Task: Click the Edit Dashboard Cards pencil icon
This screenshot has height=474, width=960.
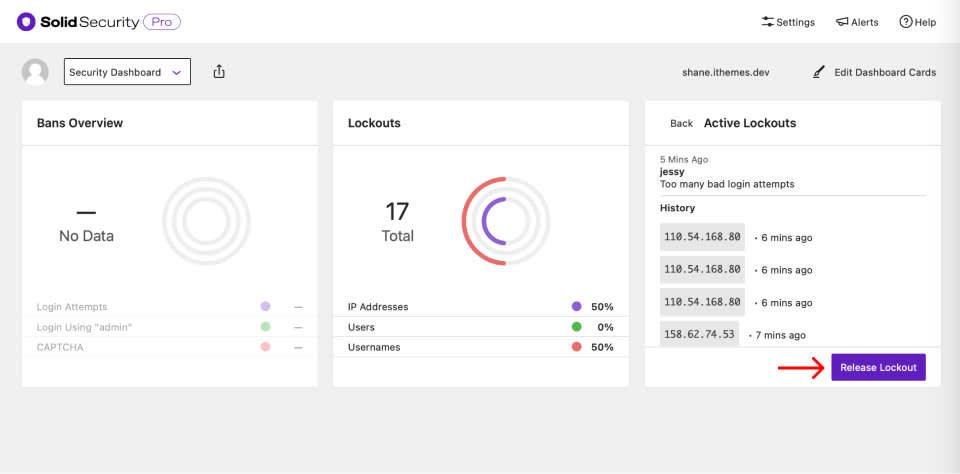Action: pyautogui.click(x=819, y=72)
